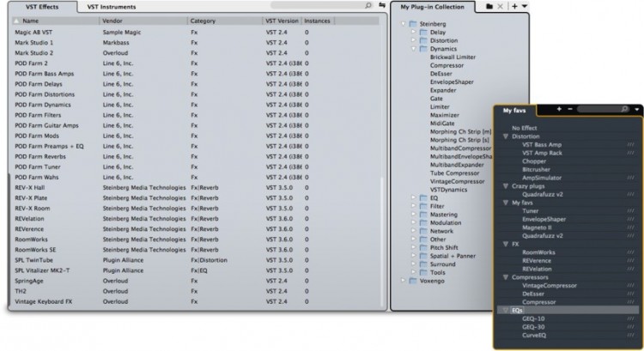Select MidiGate in the collection tree
644x351 pixels.
point(442,124)
